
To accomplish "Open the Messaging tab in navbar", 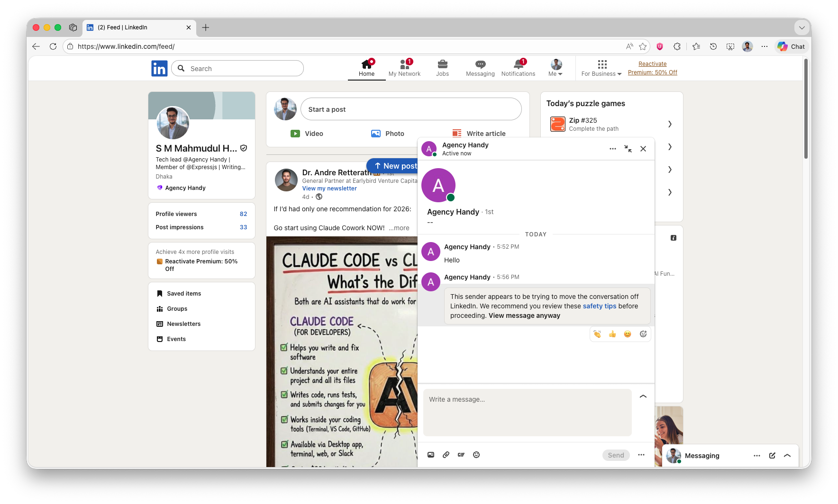I will coord(480,68).
